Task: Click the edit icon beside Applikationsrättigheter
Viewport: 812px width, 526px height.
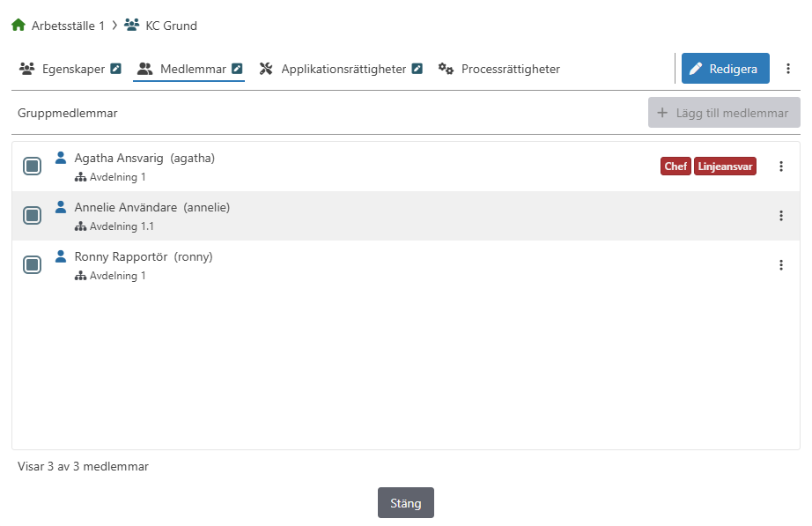Action: 417,69
